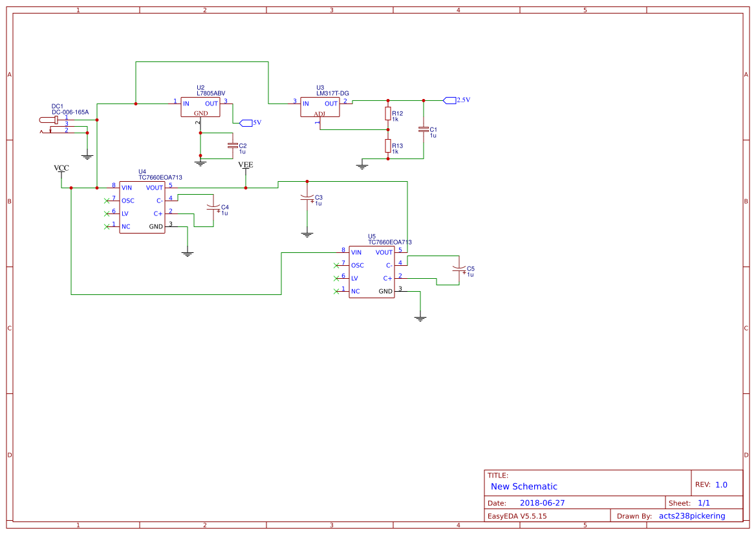Viewport: 756px width, 535px height.
Task: Click the 5V net port flag
Action: pos(246,123)
